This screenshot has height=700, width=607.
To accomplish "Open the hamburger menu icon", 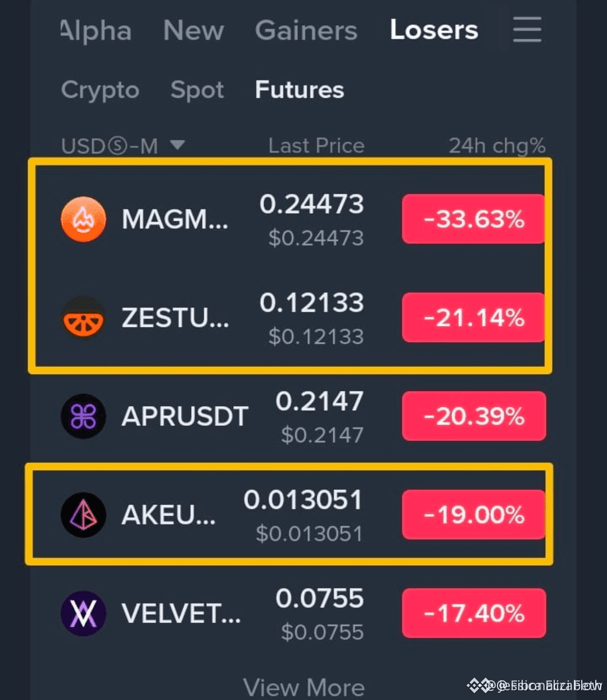I will point(527,30).
